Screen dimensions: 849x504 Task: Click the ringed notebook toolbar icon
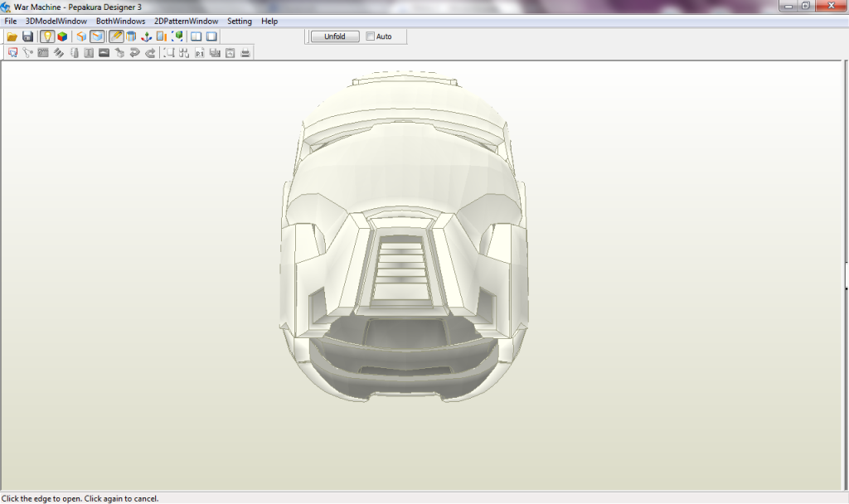click(74, 53)
